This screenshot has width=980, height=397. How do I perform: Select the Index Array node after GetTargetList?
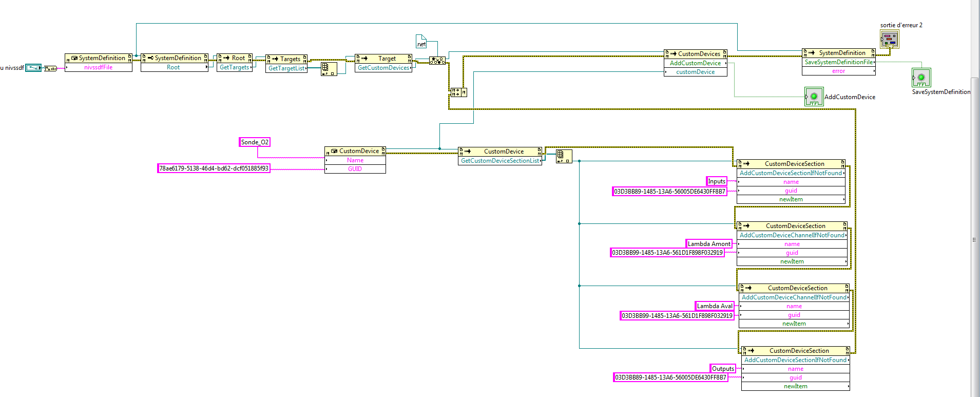pyautogui.click(x=329, y=69)
